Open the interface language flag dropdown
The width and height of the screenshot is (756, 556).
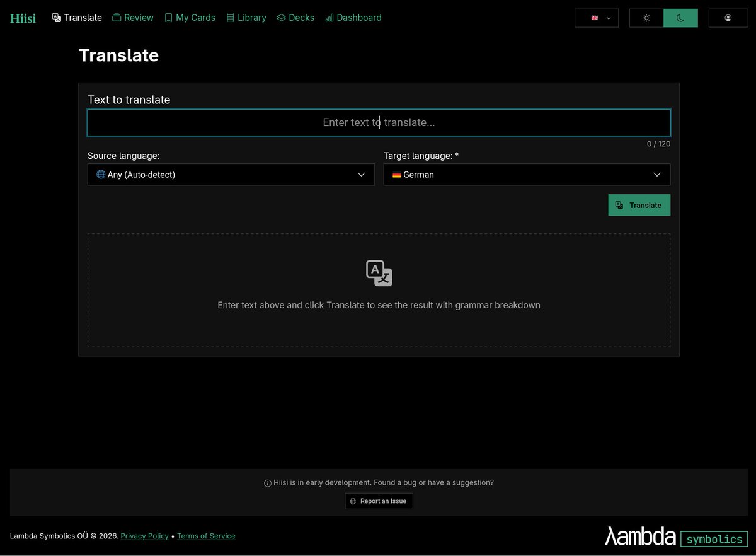click(x=597, y=18)
